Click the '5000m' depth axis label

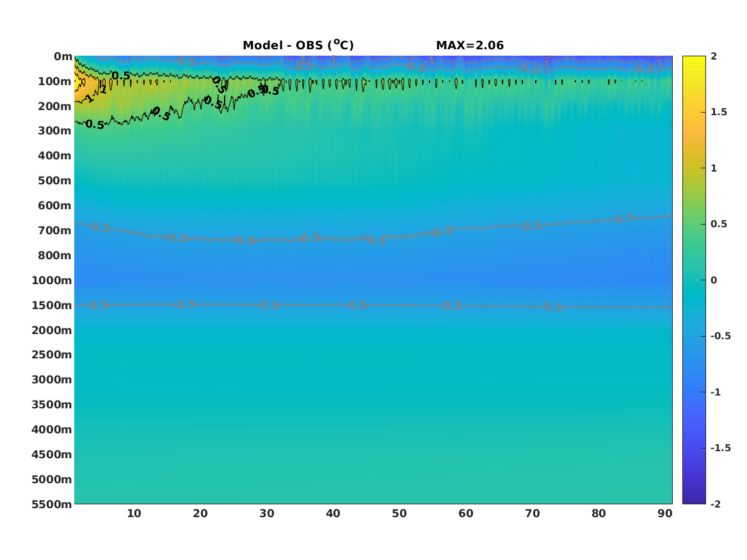pos(52,479)
